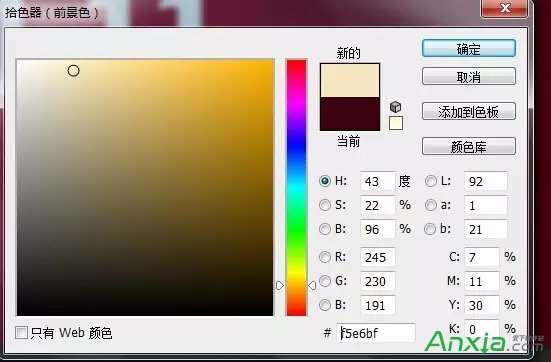
Task: Click the nearest web-safe color swatch below the cube
Action: 396,123
